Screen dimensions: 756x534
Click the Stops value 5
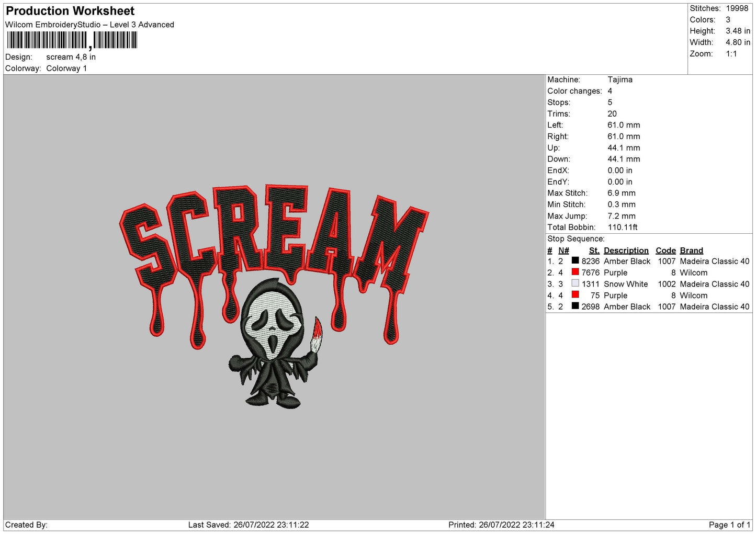point(610,103)
